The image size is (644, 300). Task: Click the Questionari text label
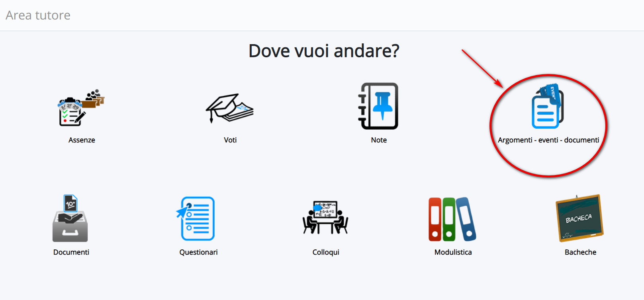(198, 252)
